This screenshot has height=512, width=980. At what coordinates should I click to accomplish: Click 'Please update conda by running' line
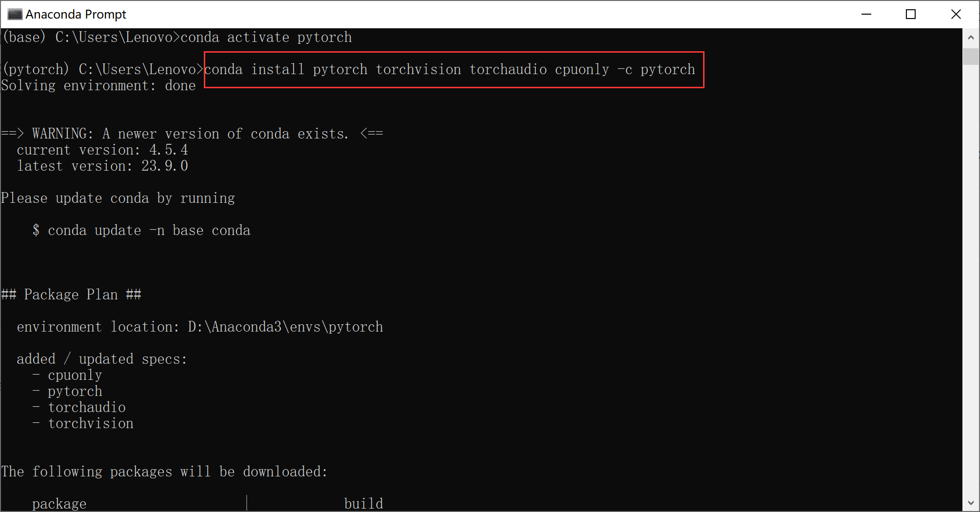(x=118, y=198)
